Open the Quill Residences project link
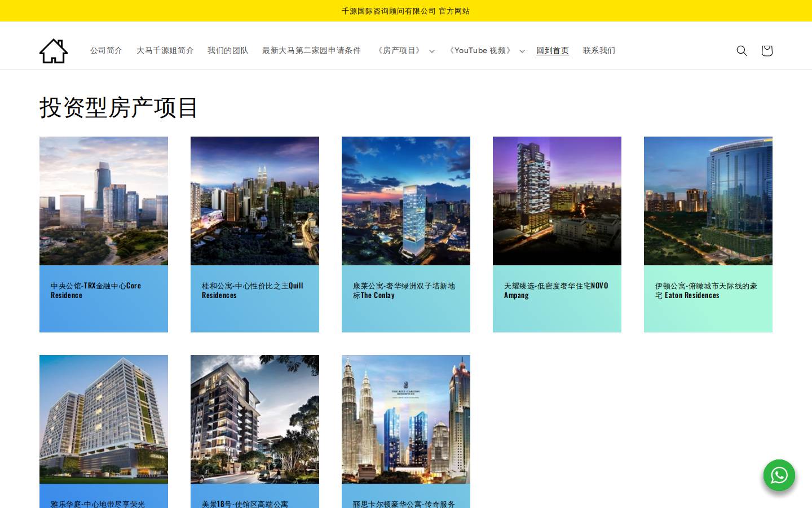 pyautogui.click(x=253, y=290)
